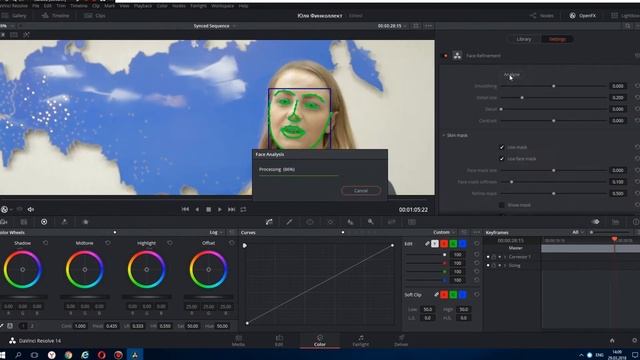This screenshot has width=640, height=360.
Task: Toggle the Face Refinement enable dot
Action: 445,56
